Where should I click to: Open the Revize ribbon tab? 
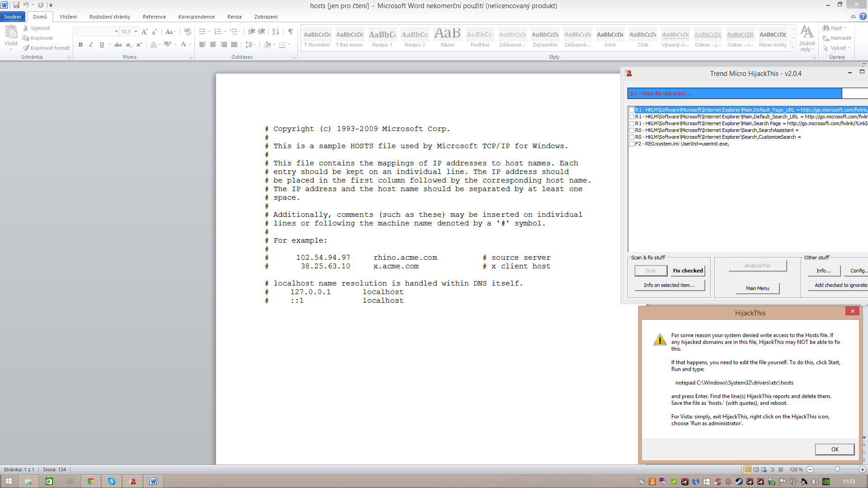[x=234, y=17]
